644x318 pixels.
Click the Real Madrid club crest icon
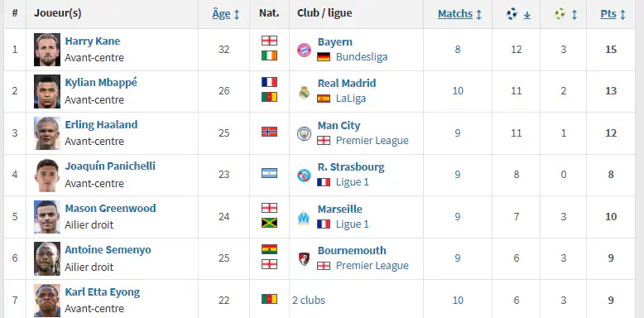pyautogui.click(x=304, y=92)
